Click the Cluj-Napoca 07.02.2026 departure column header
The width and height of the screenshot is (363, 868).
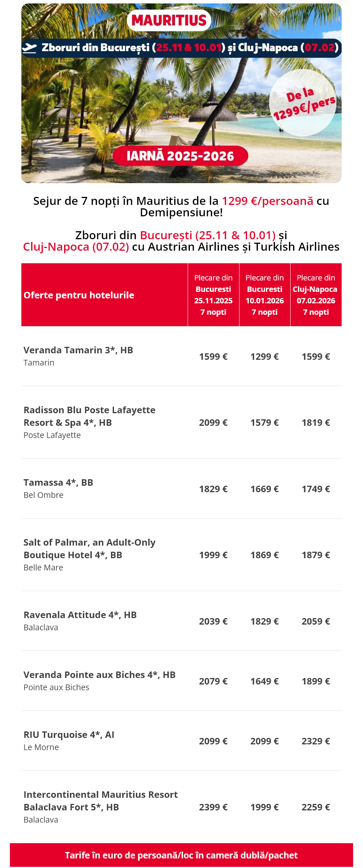click(316, 295)
